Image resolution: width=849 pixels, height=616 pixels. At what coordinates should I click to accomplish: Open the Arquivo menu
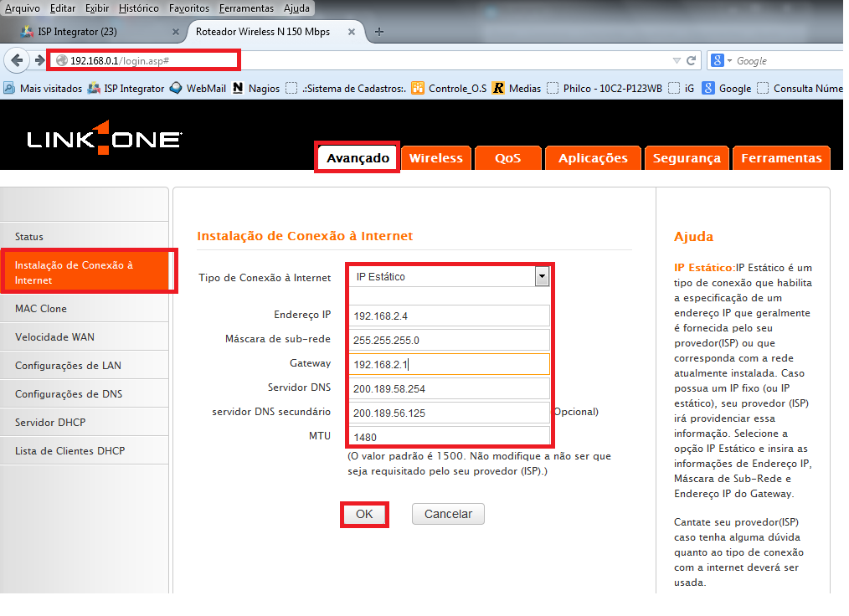pyautogui.click(x=23, y=8)
